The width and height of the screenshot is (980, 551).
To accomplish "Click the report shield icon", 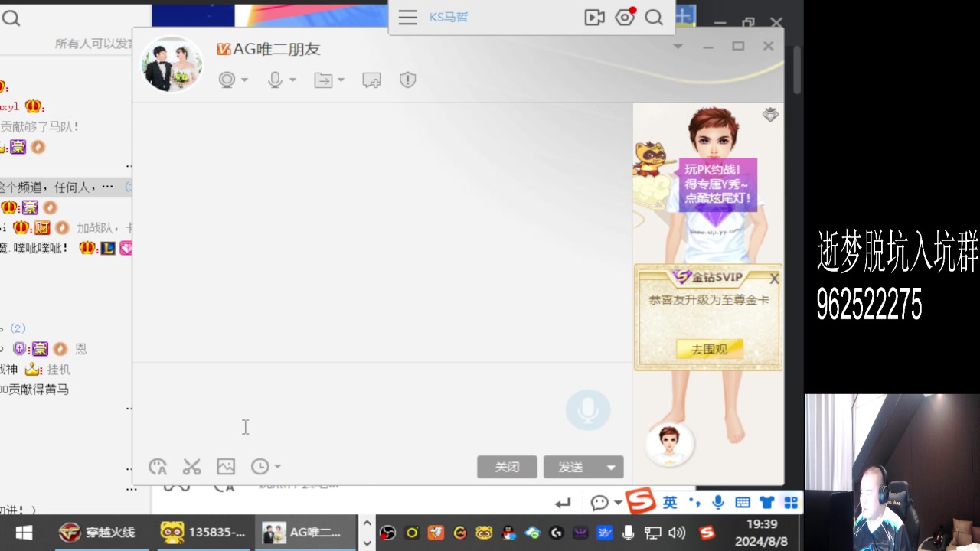I will [407, 80].
